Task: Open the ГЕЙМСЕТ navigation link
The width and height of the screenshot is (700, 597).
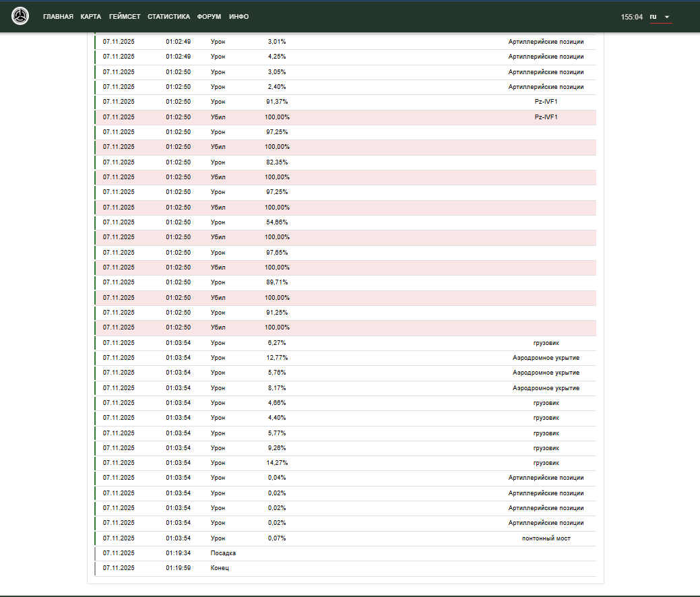Action: pos(125,17)
